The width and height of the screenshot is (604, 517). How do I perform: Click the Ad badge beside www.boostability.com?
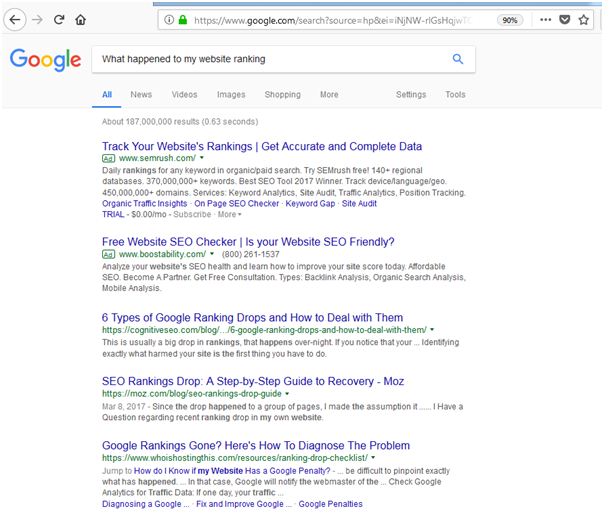click(x=108, y=254)
